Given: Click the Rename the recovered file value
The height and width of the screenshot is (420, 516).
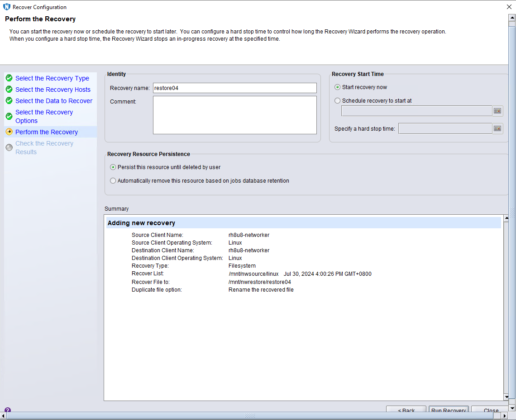Looking at the screenshot, I should pos(261,290).
